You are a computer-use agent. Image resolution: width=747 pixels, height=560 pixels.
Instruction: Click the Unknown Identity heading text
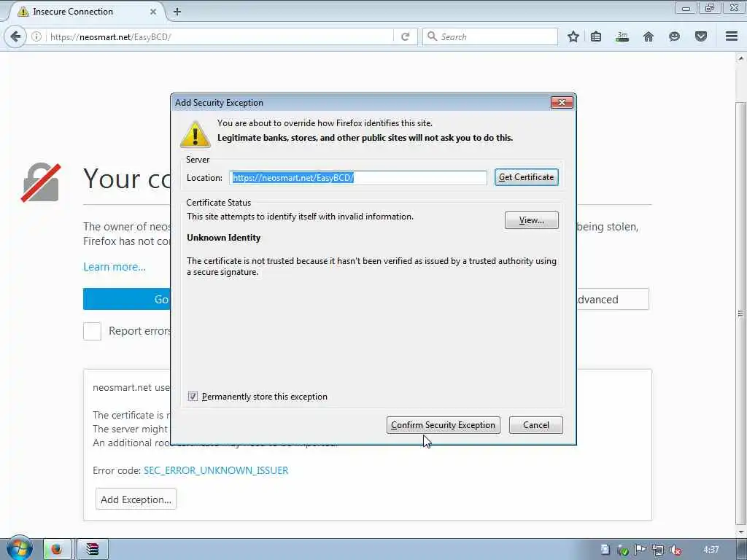(223, 238)
